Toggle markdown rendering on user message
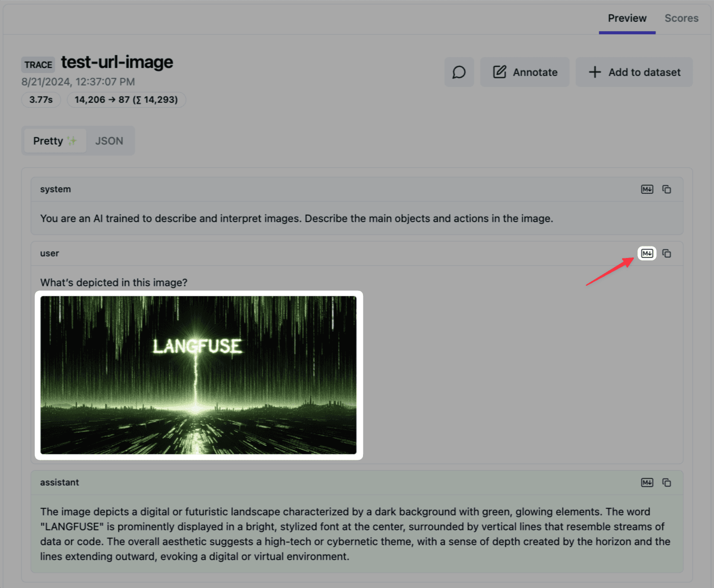The height and width of the screenshot is (588, 714). [647, 253]
